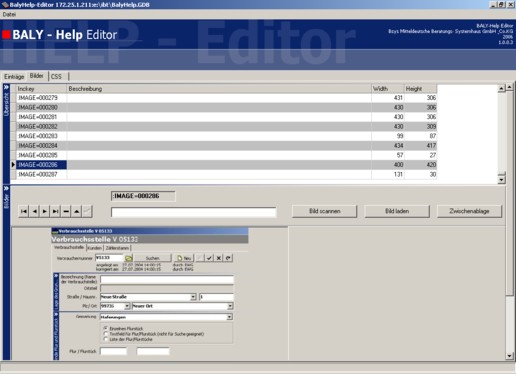The height and width of the screenshot is (374, 516).
Task: Click the edit record triangle button
Action: pyautogui.click(x=77, y=211)
